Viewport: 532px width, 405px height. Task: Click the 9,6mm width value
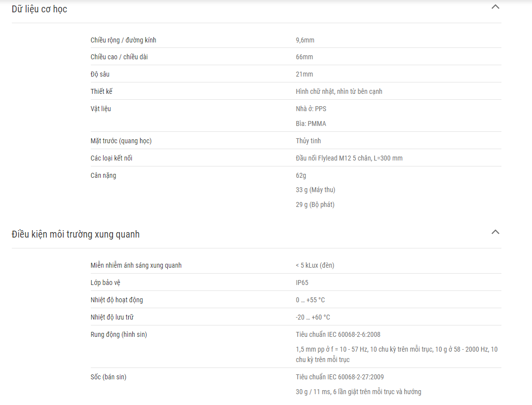(305, 40)
